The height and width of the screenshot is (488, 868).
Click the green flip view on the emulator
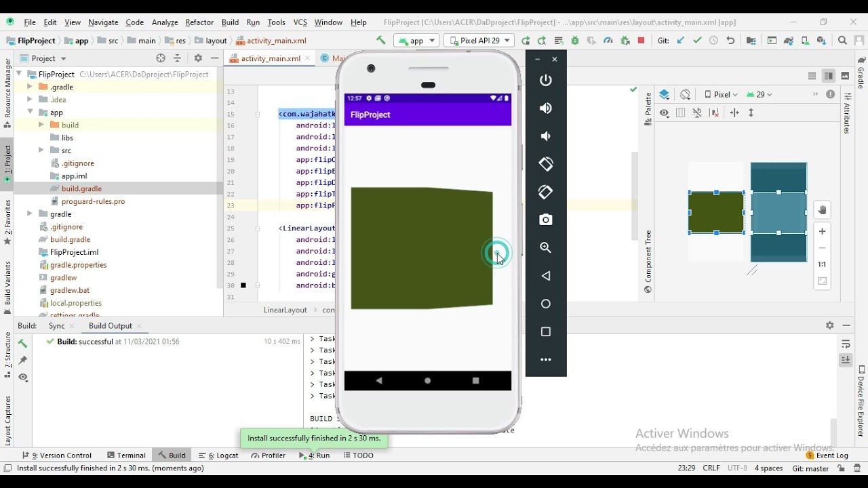point(422,248)
